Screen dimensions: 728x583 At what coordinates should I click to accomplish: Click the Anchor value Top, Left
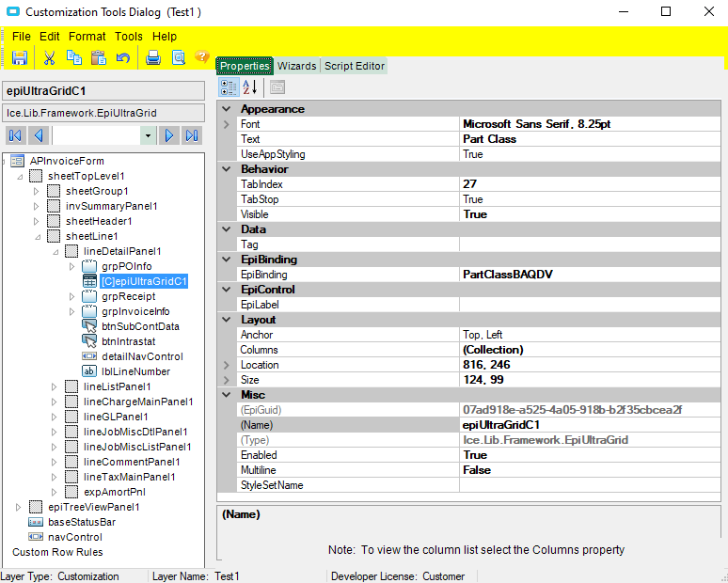[x=483, y=335]
